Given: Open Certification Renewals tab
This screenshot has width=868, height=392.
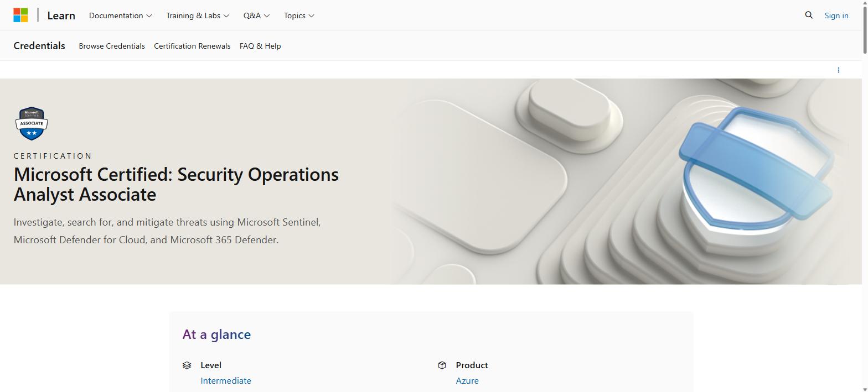Looking at the screenshot, I should [192, 46].
